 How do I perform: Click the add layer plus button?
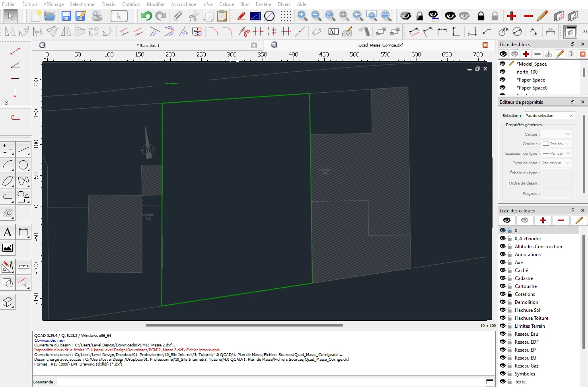tap(543, 220)
